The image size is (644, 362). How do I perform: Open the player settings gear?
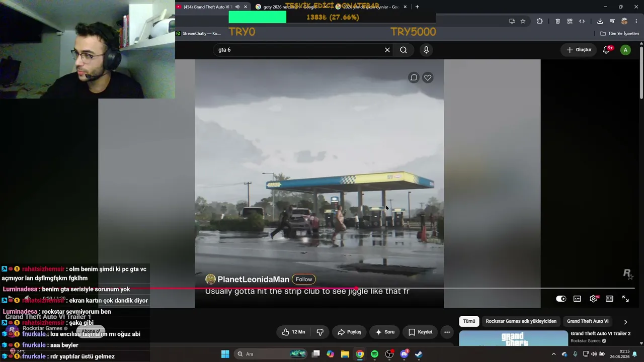coord(594,299)
